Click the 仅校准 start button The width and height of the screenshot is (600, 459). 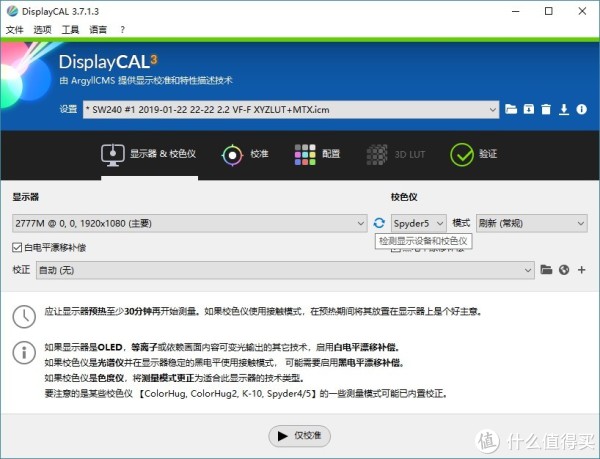coord(299,436)
